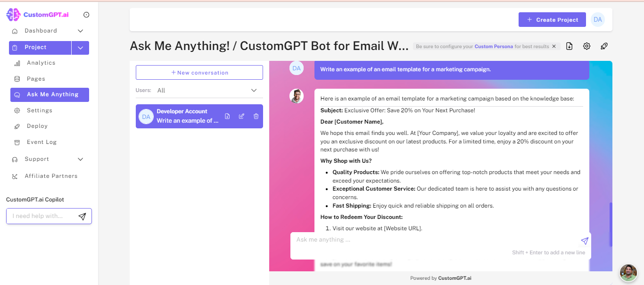Send a message with the paper plane icon
644x285 pixels.
click(585, 241)
